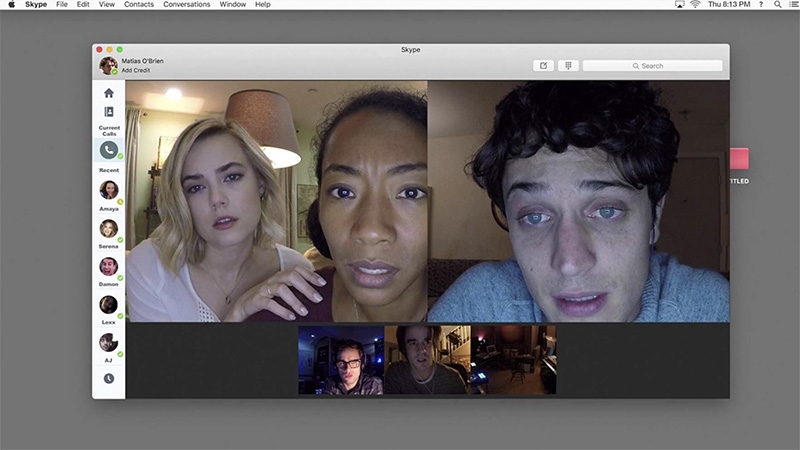Image resolution: width=800 pixels, height=450 pixels.
Task: Click the Matias O'Brien name
Action: [142, 61]
